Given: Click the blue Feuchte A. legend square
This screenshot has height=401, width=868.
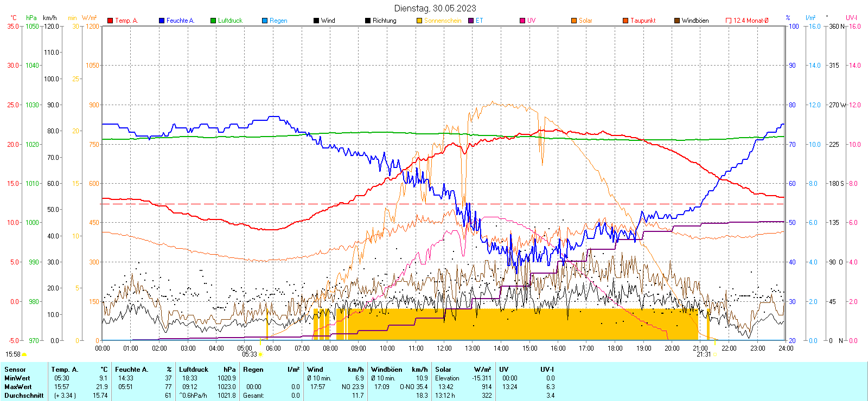Looking at the screenshot, I should pos(162,21).
